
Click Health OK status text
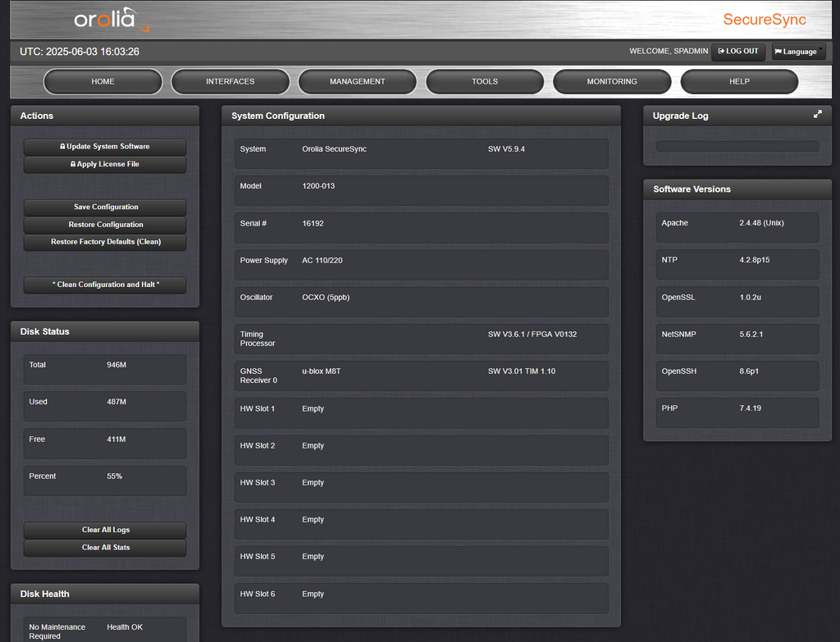point(125,627)
